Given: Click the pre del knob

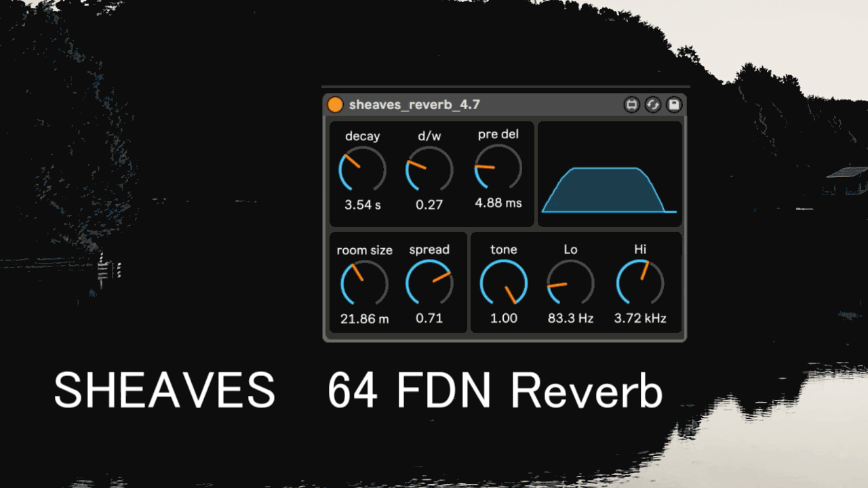Looking at the screenshot, I should (x=498, y=167).
